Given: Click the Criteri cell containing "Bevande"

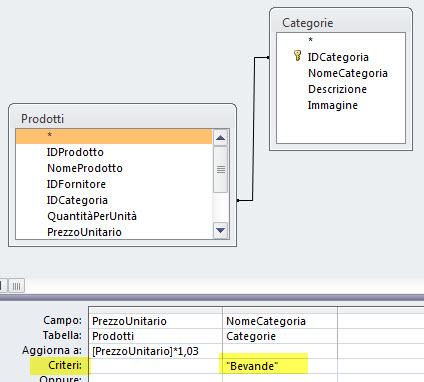Looking at the screenshot, I should [280, 366].
